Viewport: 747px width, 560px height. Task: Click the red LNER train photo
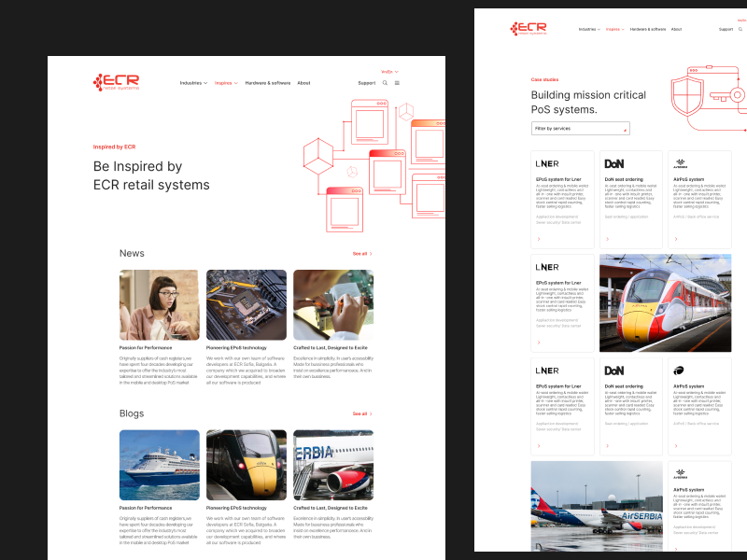coord(664,301)
